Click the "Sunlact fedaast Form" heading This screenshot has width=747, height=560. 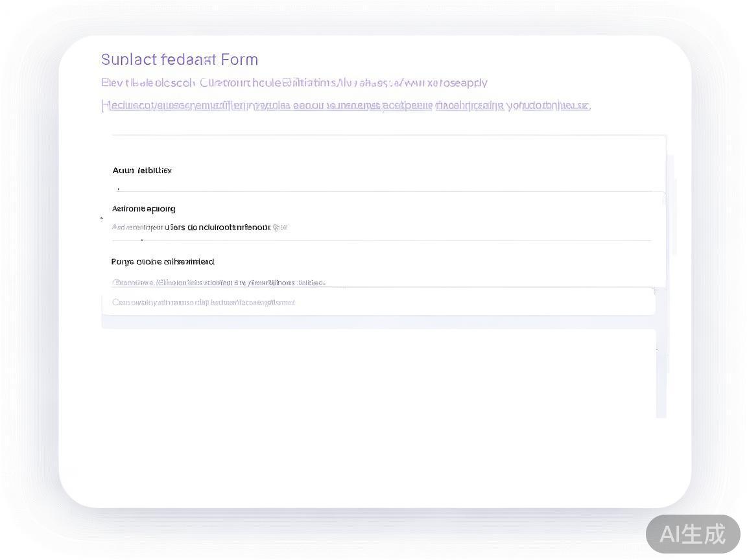[179, 60]
